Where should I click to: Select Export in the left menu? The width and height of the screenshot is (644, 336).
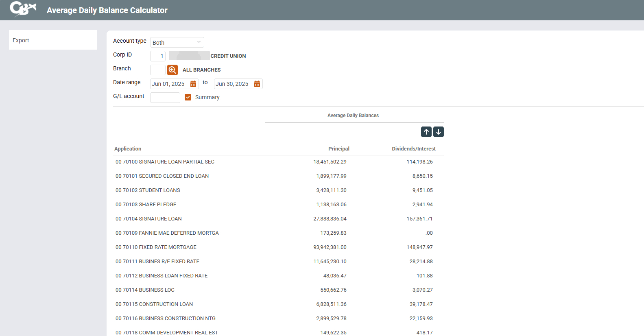[21, 40]
